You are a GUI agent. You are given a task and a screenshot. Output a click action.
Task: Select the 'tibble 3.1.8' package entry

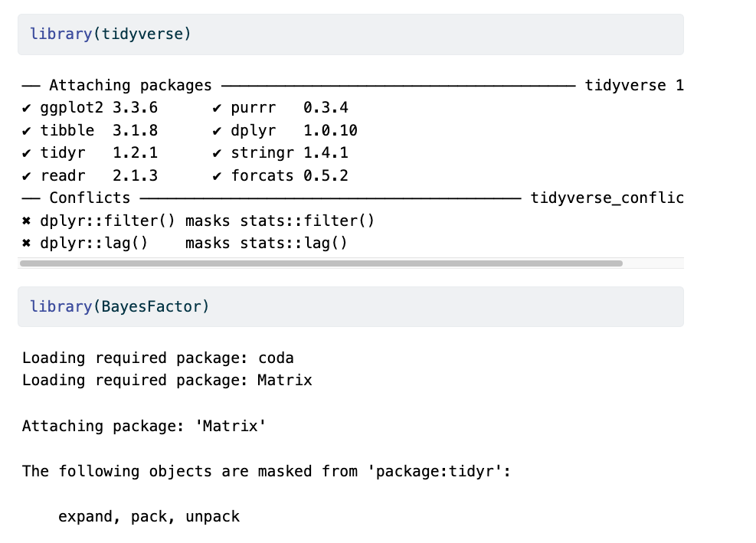point(99,130)
